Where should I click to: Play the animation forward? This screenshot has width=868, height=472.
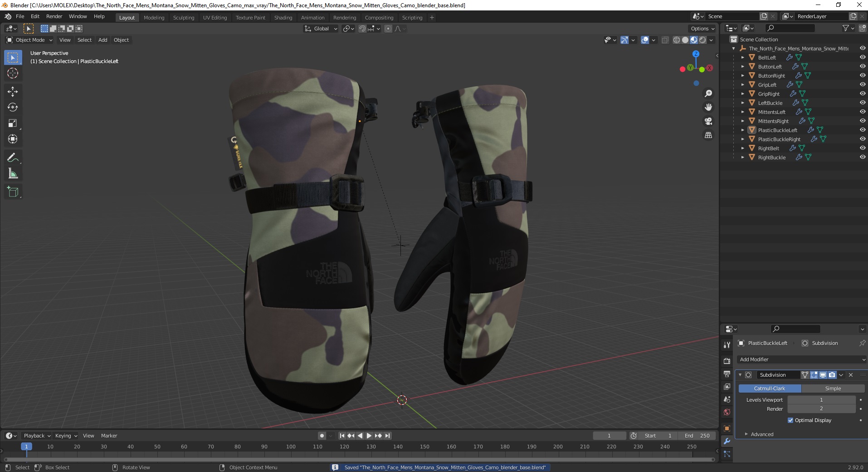pyautogui.click(x=369, y=436)
